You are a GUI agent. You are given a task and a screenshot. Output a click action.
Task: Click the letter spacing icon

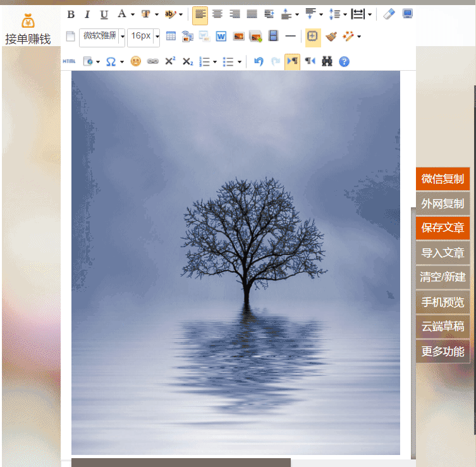pyautogui.click(x=358, y=14)
